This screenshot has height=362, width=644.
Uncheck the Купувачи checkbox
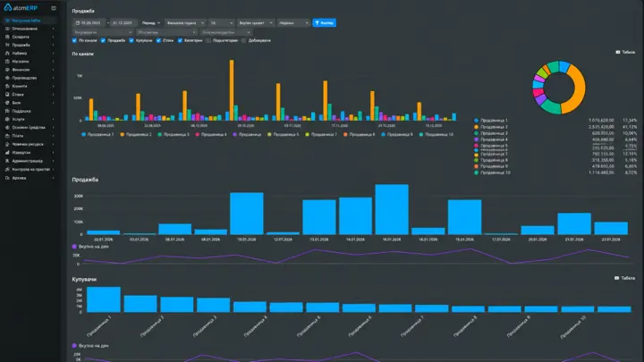coord(131,40)
